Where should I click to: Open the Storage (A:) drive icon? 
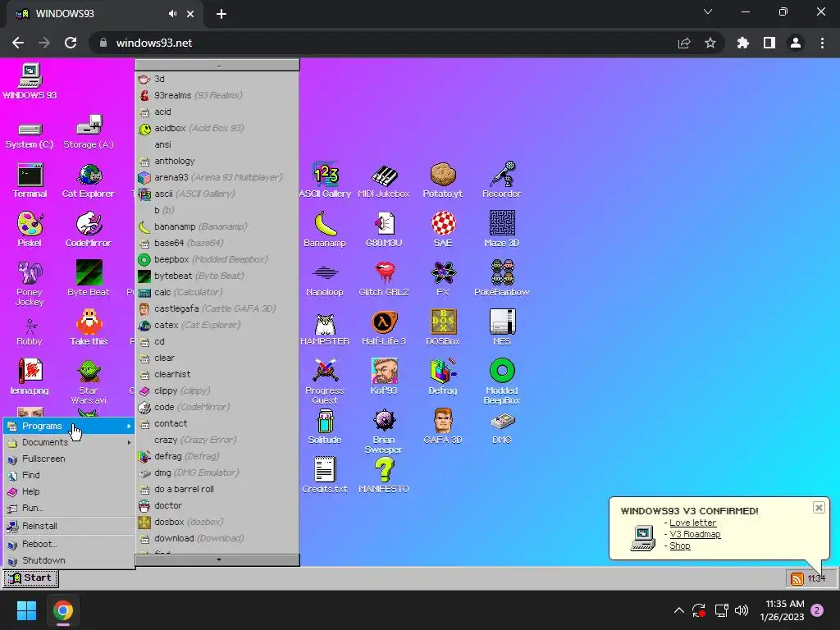tap(89, 133)
